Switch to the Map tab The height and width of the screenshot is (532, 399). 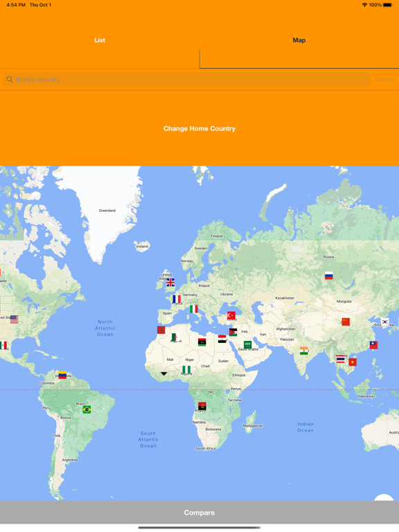(299, 40)
